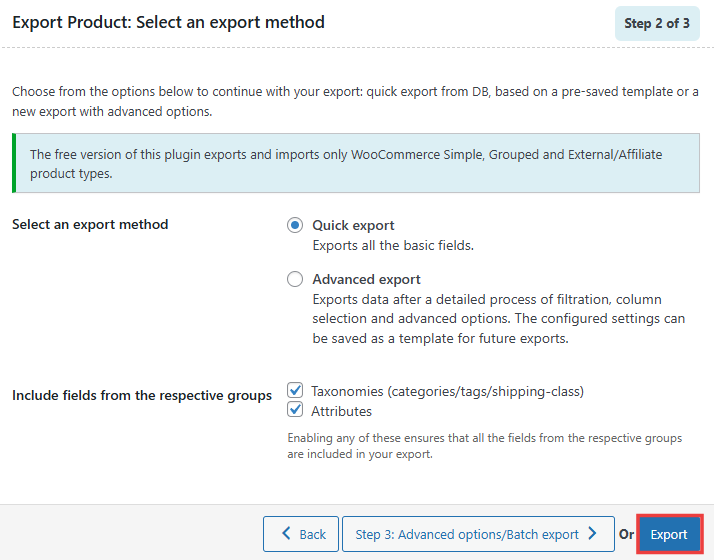
Task: Click the left chevron icon on Back
Action: 286,534
